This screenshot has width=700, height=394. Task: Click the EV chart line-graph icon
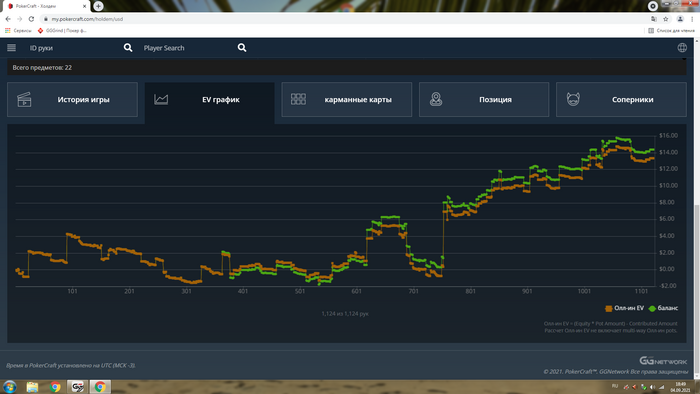[x=161, y=99]
